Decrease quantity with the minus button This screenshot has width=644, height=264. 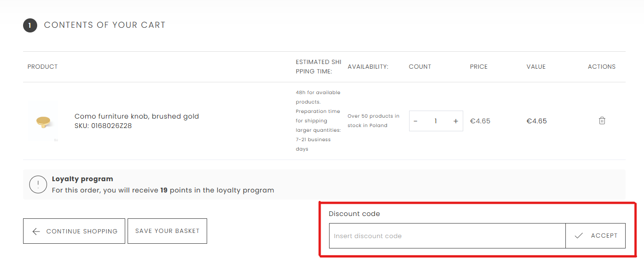pyautogui.click(x=415, y=121)
